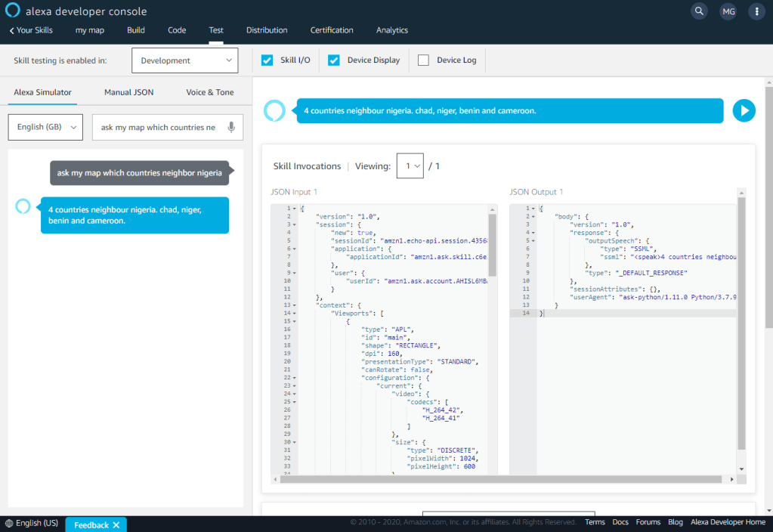This screenshot has height=532, width=773.
Task: Close the Feedback tab with X
Action: pos(117,524)
